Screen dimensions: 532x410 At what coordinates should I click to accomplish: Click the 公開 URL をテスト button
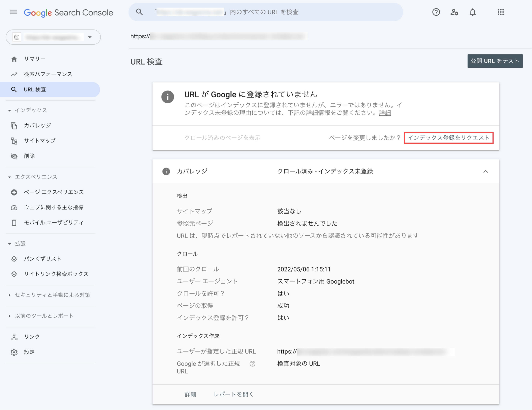[495, 61]
